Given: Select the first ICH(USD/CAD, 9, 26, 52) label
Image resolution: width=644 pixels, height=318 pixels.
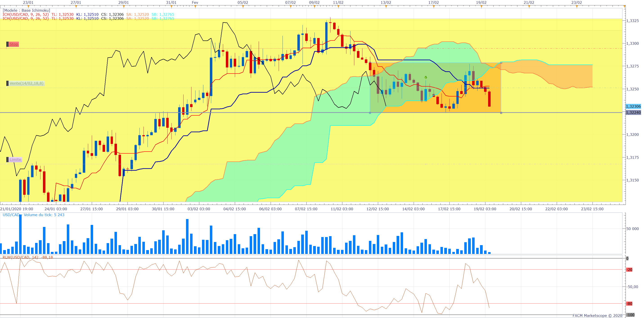Looking at the screenshot, I should (x=26, y=14).
